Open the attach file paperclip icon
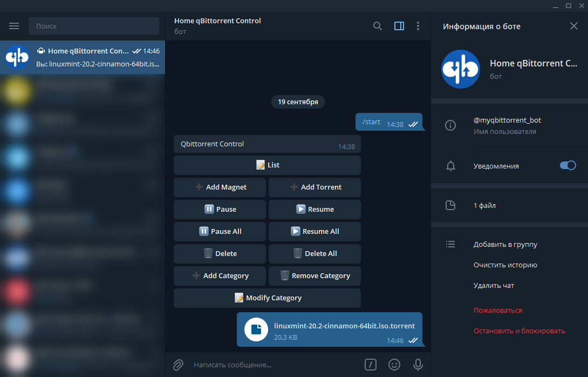This screenshot has width=588, height=377. (178, 365)
